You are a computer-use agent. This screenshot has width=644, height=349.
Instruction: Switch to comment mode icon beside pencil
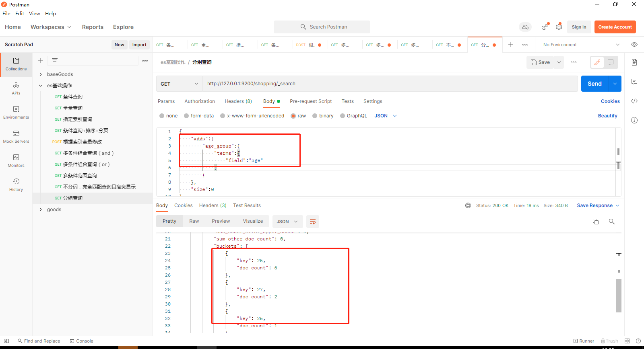click(x=611, y=62)
